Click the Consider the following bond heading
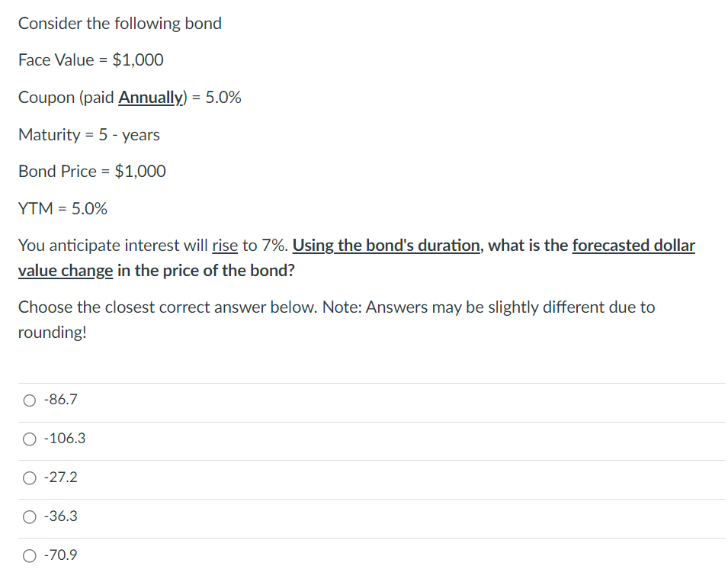Image resolution: width=728 pixels, height=582 pixels. click(x=120, y=23)
